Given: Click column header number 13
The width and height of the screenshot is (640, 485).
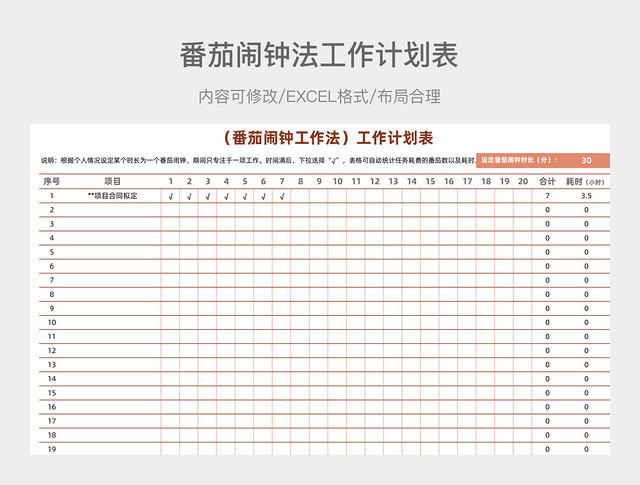Looking at the screenshot, I should (393, 181).
